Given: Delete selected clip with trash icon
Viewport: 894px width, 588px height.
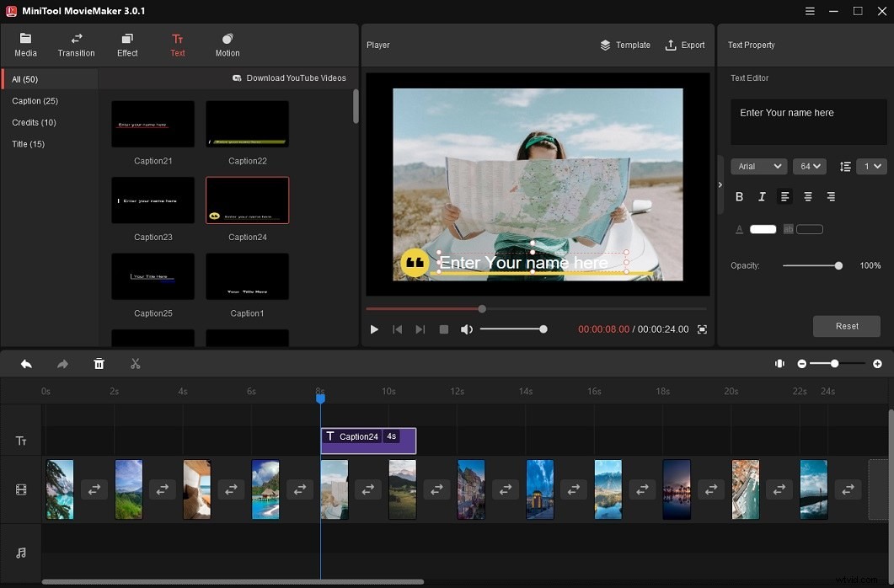Looking at the screenshot, I should coord(99,363).
